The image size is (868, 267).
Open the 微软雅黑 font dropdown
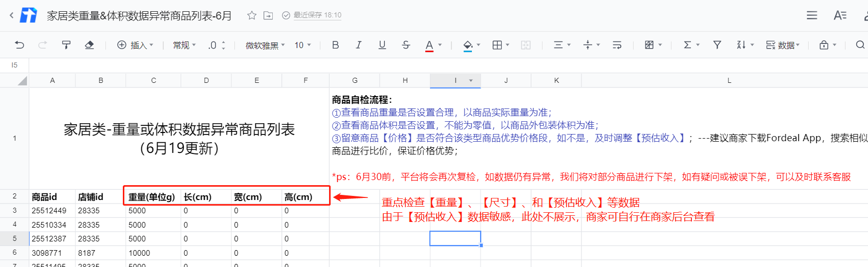[x=265, y=46]
